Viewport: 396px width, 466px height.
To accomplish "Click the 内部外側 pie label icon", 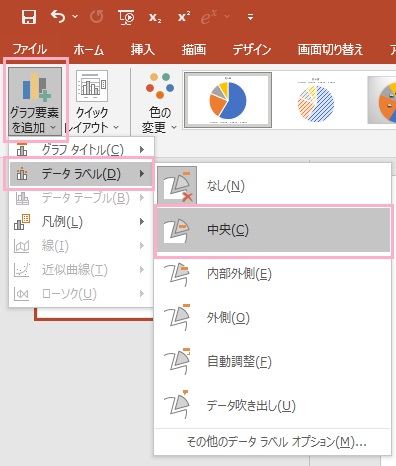I will pos(177,274).
